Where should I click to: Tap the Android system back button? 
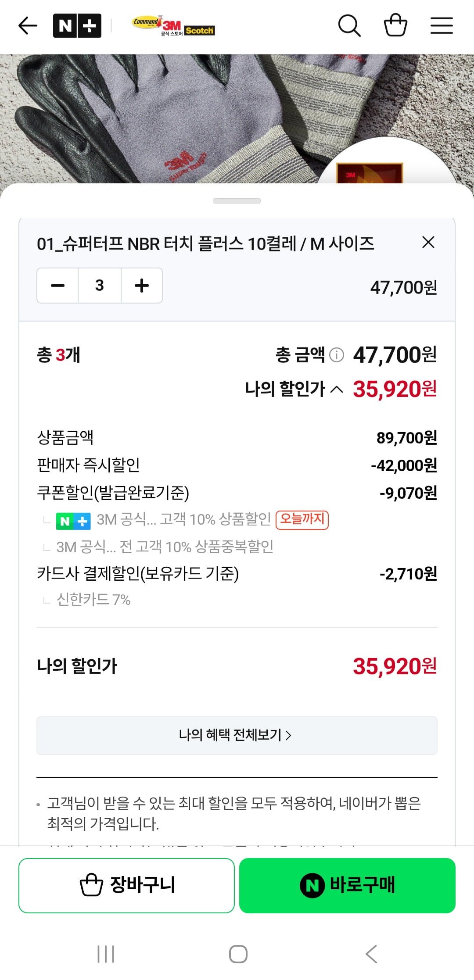pyautogui.click(x=371, y=954)
